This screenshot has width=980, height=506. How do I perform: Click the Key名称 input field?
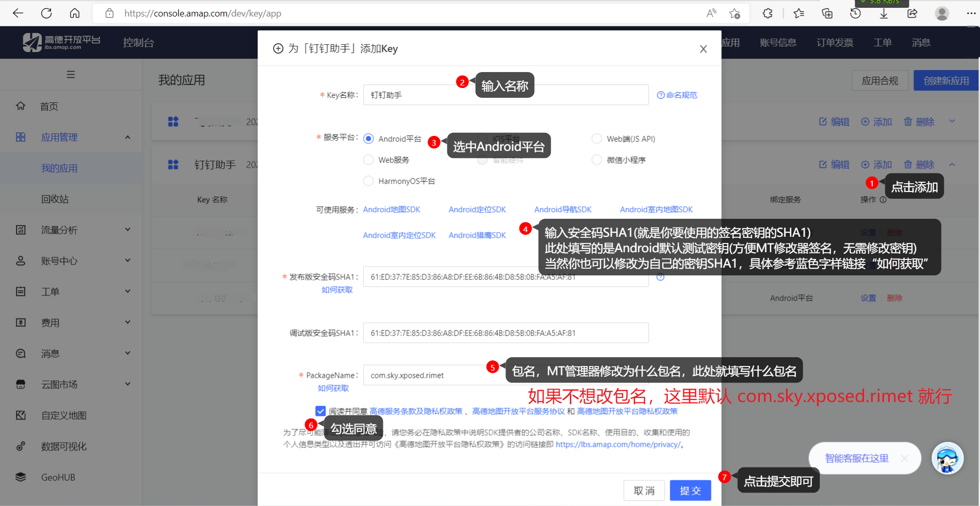click(x=505, y=95)
